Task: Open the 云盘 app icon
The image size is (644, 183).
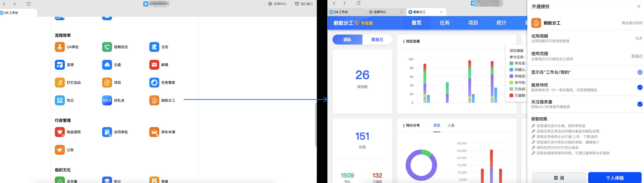Action: pos(107,65)
